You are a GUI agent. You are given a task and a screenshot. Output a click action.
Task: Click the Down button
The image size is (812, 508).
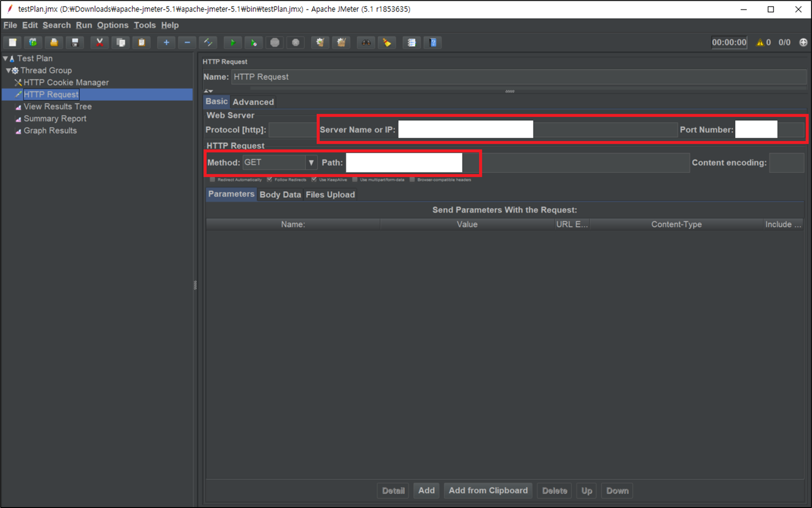pos(617,490)
